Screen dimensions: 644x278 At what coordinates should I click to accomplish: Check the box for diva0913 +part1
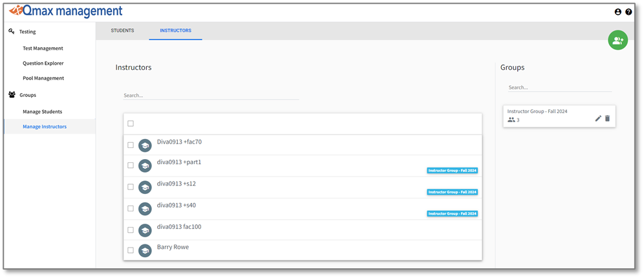tap(131, 166)
